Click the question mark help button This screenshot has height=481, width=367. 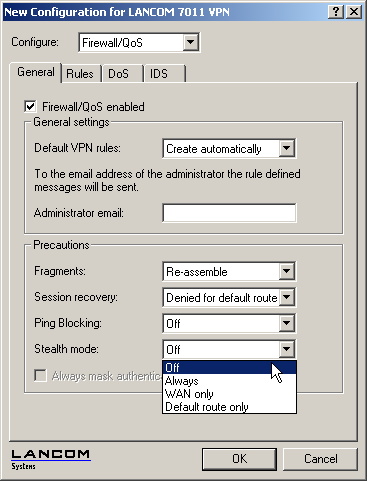(x=336, y=12)
